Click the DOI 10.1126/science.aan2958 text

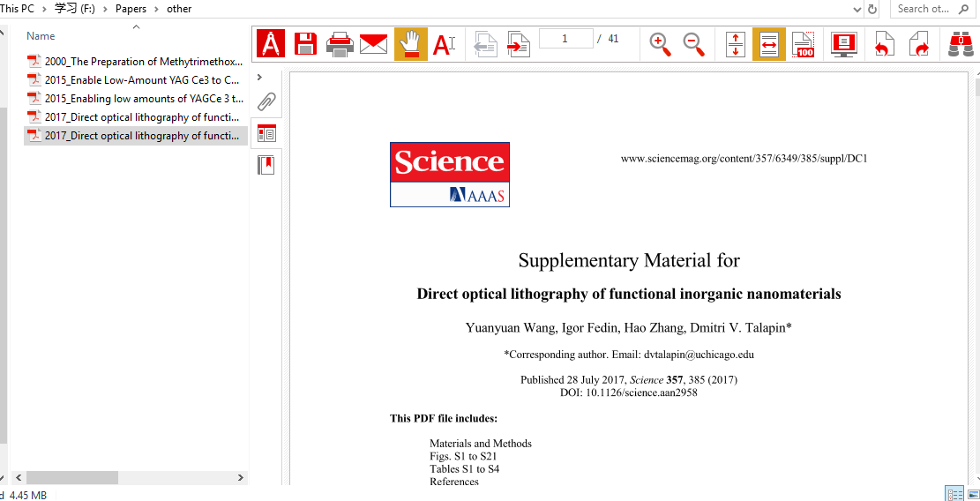click(629, 393)
